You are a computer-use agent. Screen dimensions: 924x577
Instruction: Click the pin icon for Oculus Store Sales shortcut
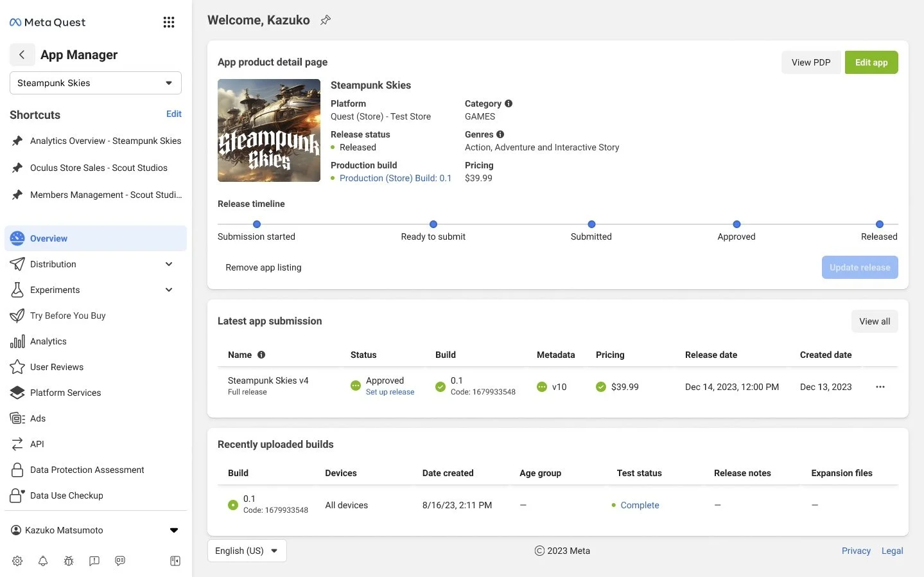pos(17,168)
